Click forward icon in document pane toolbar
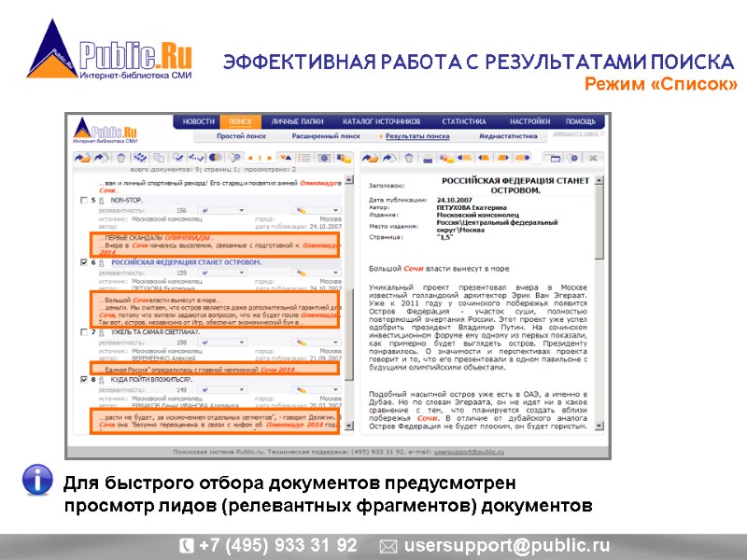This screenshot has height=560, width=747. pos(389,158)
